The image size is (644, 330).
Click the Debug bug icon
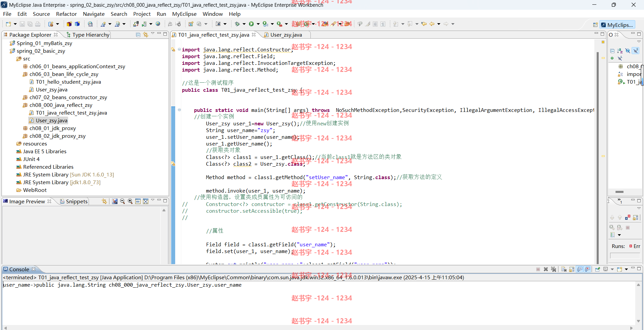[x=237, y=24]
